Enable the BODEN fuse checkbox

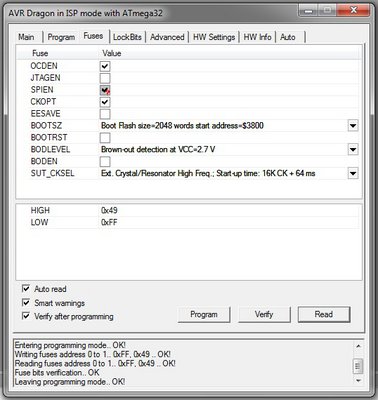105,162
